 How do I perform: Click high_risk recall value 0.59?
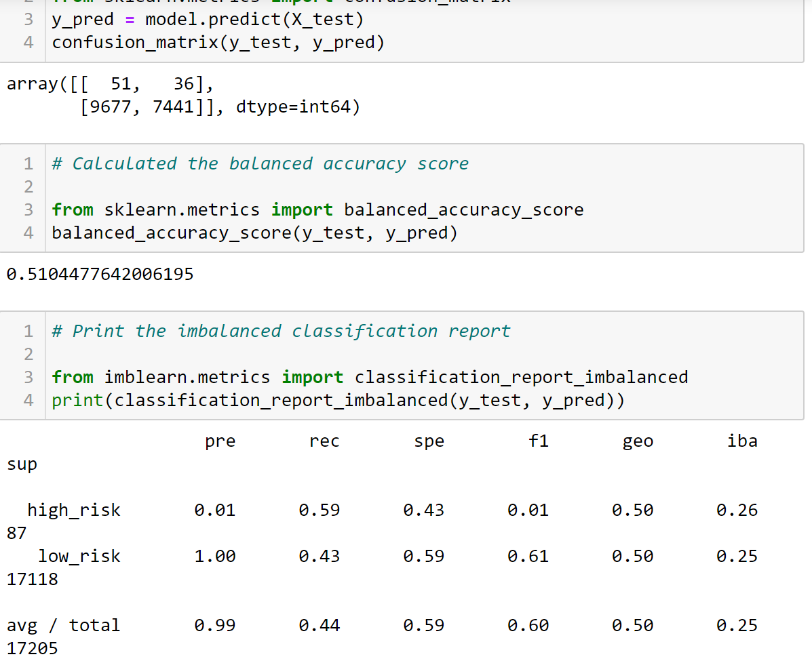coord(320,510)
